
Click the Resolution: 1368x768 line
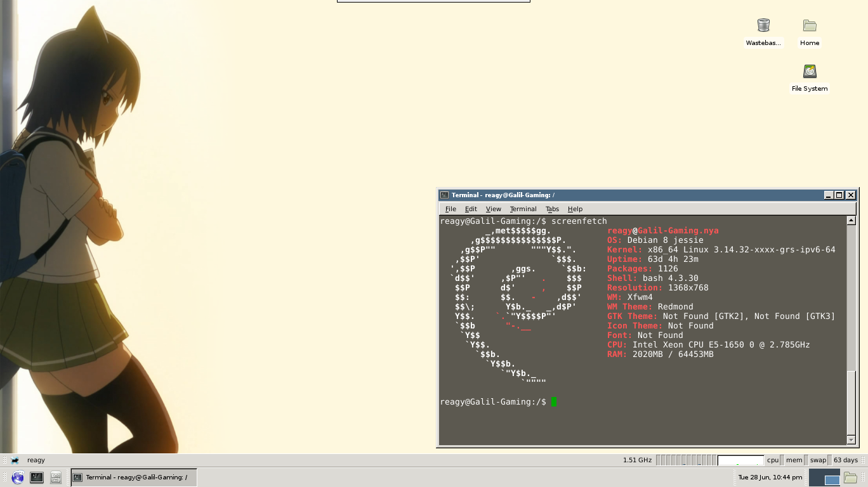[x=658, y=288]
